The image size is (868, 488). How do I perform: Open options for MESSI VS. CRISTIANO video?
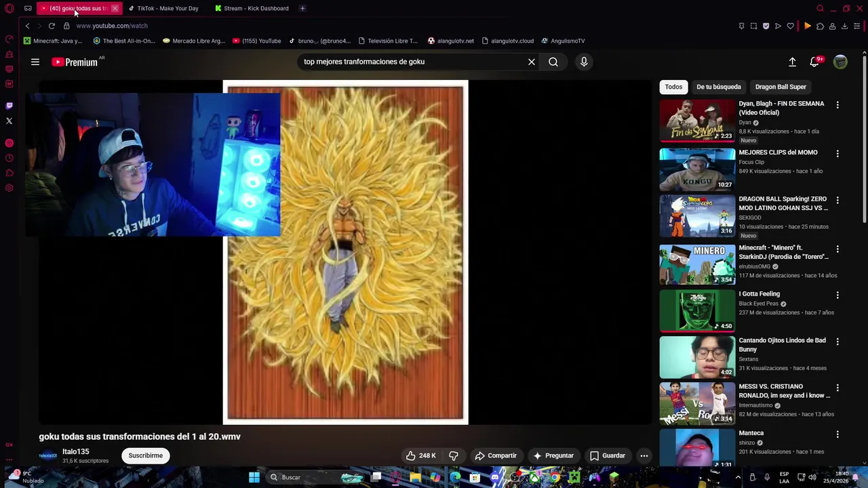tap(837, 388)
